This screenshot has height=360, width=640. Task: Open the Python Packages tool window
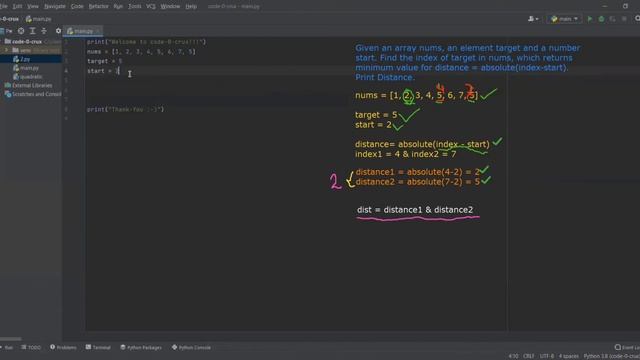(x=141, y=347)
